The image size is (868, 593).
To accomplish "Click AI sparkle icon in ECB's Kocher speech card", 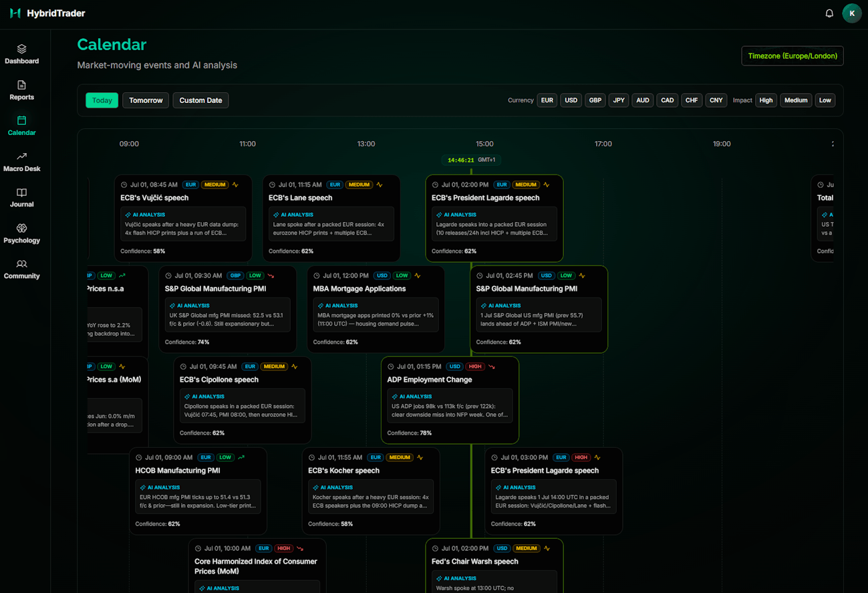I will pos(315,487).
